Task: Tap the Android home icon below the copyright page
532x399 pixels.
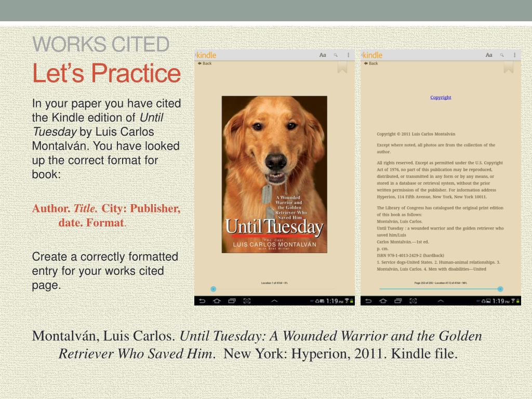Action: tap(383, 301)
